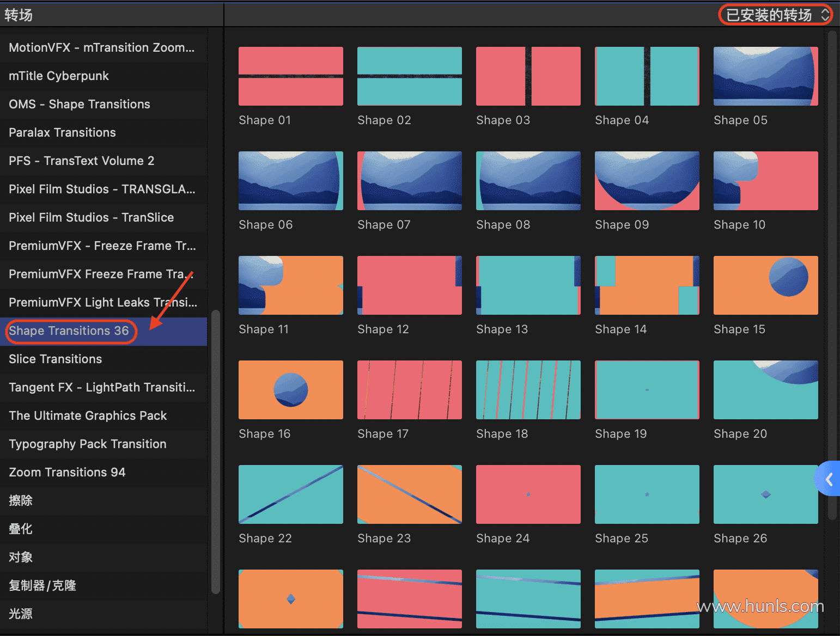840x636 pixels.
Task: Select mTitle Cyberpunk in sidebar
Action: coord(59,76)
